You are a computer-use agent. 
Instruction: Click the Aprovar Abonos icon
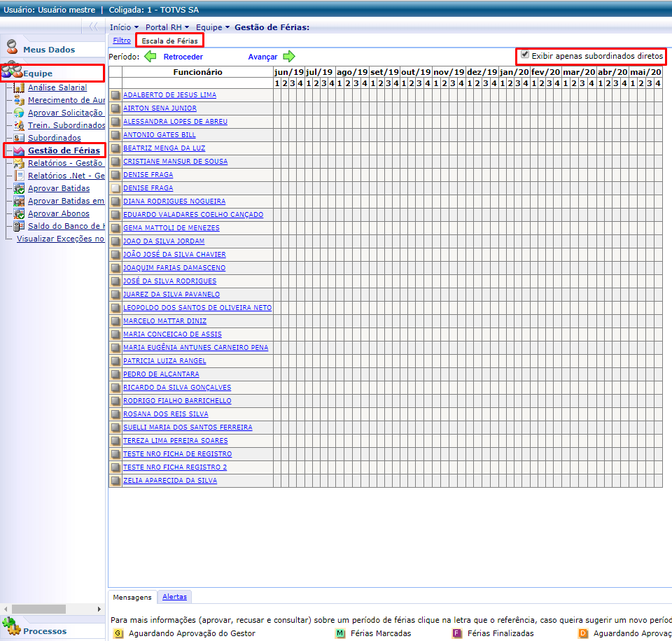[19, 213]
